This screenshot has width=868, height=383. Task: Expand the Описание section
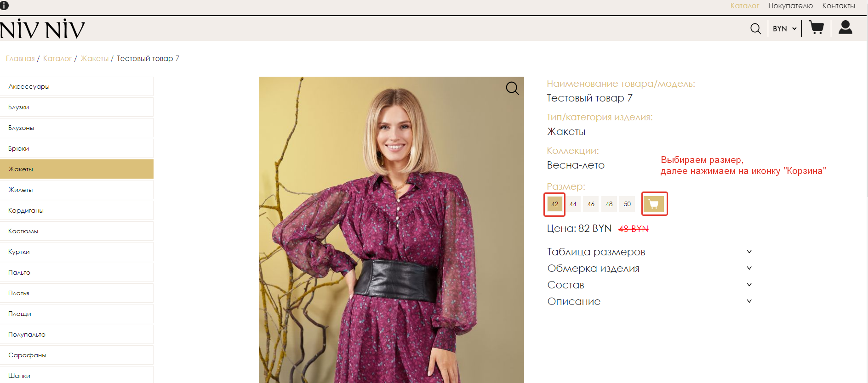649,301
